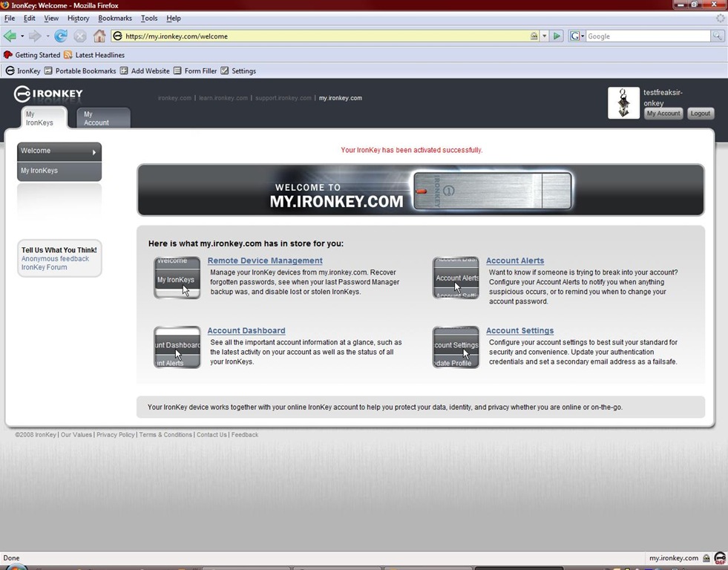
Task: Open Latest Headlines RSS bookmark
Action: coord(94,55)
